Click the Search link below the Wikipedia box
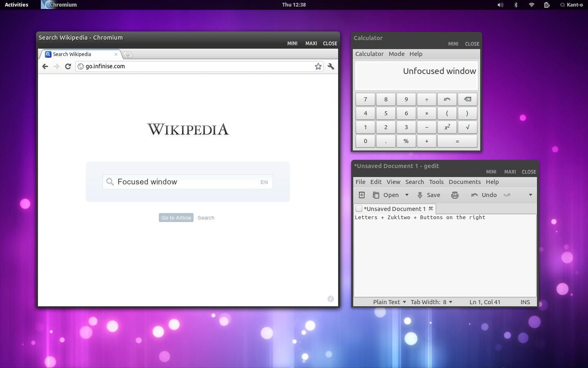 pyautogui.click(x=206, y=218)
